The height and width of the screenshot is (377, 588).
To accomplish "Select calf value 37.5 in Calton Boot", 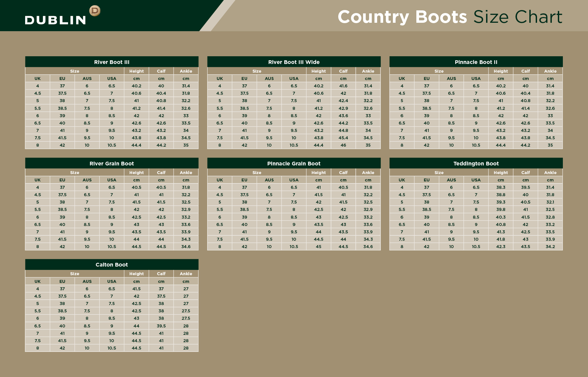I will (x=161, y=296).
